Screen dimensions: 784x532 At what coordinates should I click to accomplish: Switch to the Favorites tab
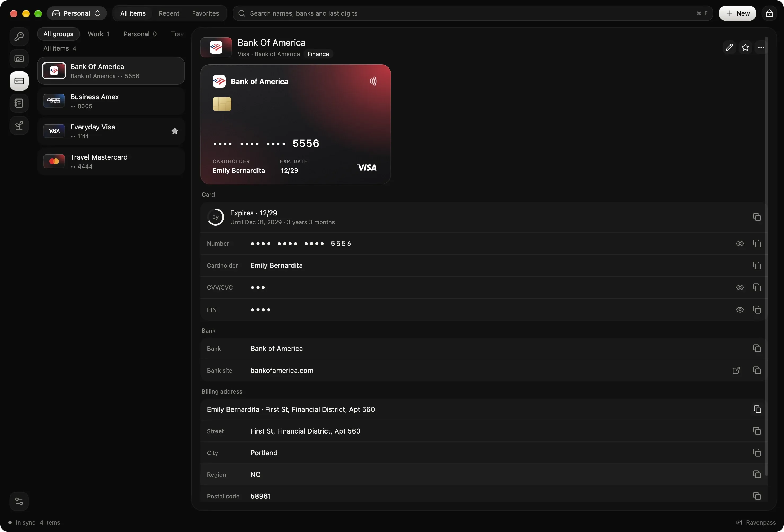point(206,13)
